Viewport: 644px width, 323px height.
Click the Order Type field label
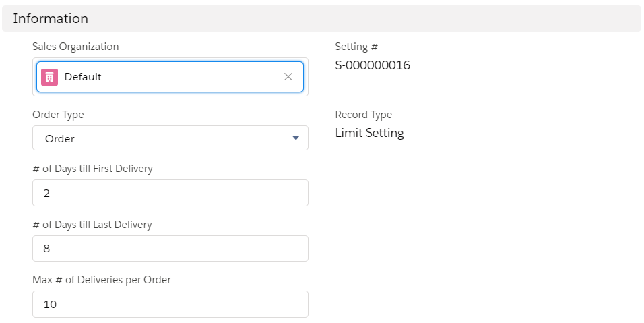tap(58, 115)
